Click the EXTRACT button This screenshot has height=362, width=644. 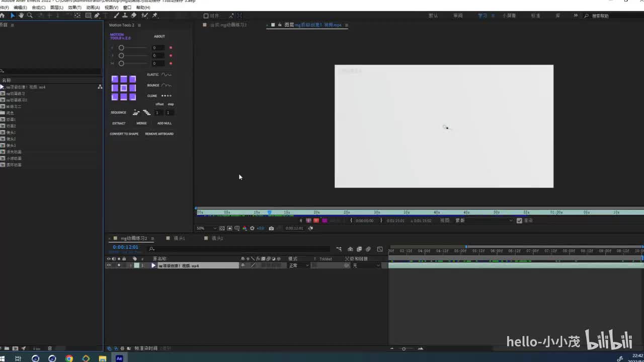tap(119, 123)
